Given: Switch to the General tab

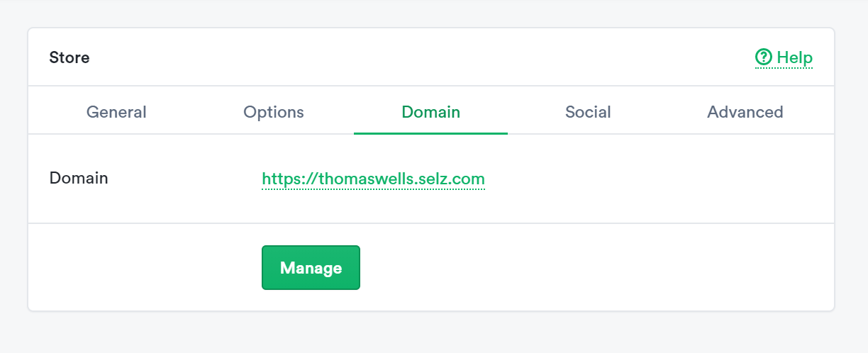Looking at the screenshot, I should coord(116,112).
